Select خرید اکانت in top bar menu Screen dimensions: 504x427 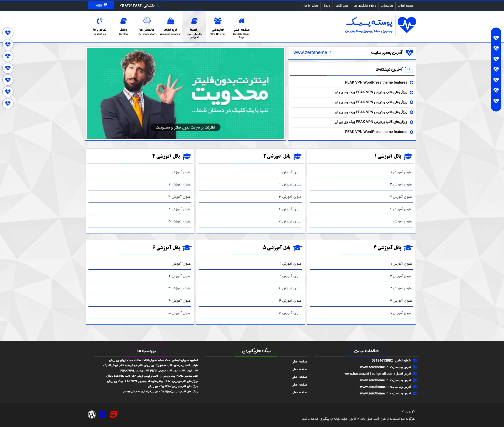click(x=342, y=6)
